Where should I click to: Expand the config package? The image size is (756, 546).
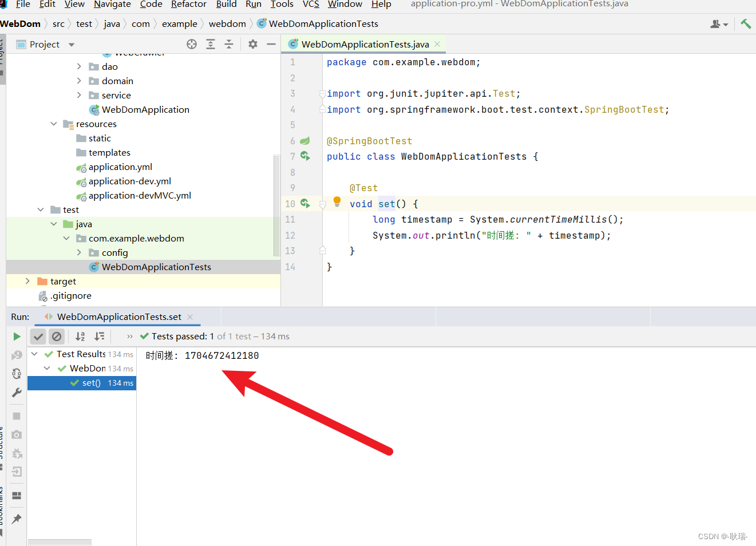79,252
